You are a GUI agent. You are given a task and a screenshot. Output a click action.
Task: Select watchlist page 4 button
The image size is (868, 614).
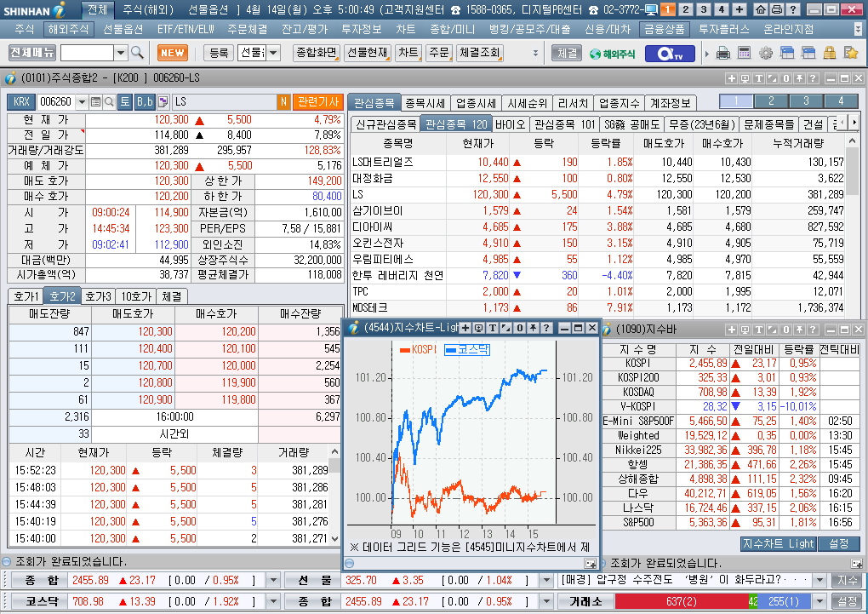841,101
